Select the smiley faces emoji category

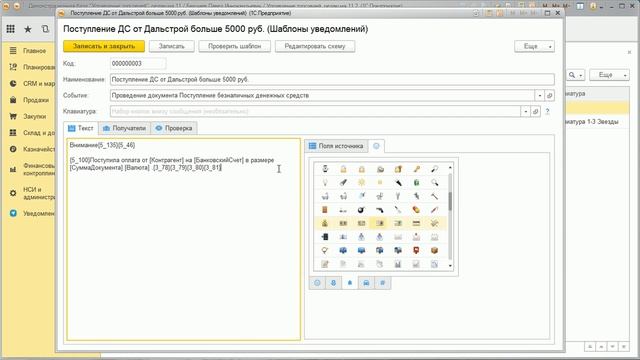(317, 283)
